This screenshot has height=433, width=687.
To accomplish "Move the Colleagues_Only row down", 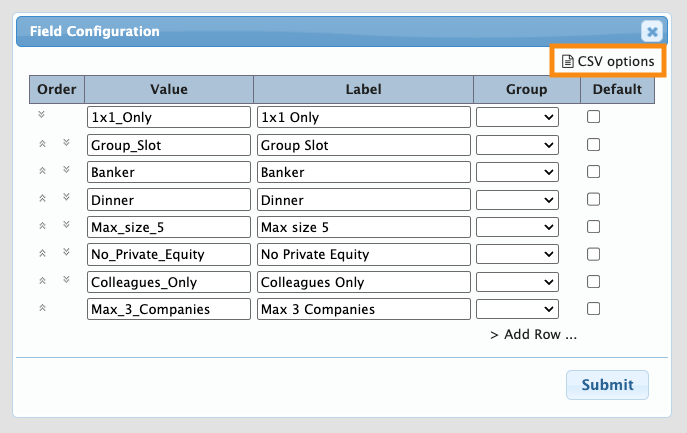I will click(66, 279).
